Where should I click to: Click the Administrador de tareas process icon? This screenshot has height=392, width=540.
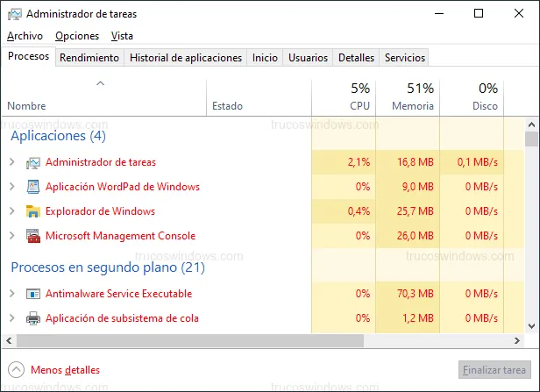[33, 162]
